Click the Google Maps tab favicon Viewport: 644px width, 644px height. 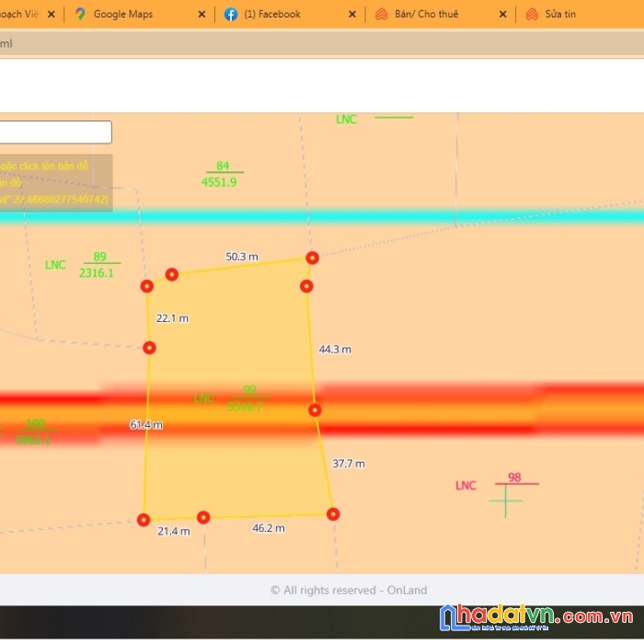80,15
